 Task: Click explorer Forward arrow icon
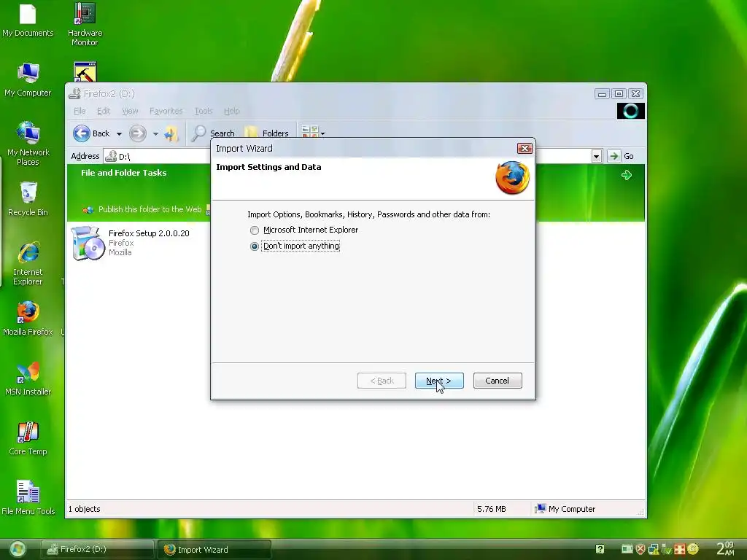(x=138, y=133)
